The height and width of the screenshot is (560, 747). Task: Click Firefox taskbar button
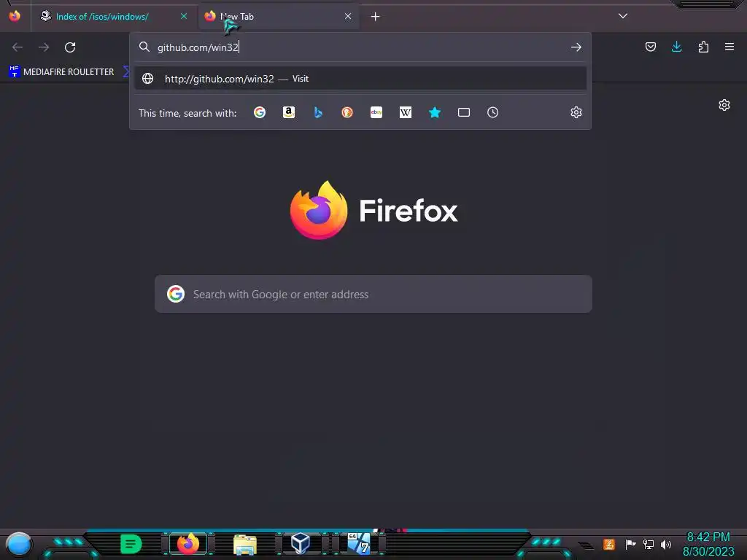(x=188, y=544)
